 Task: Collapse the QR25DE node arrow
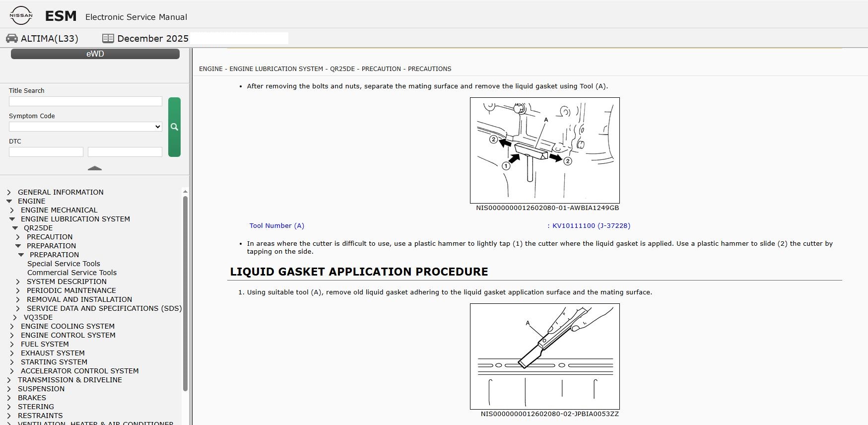(15, 228)
